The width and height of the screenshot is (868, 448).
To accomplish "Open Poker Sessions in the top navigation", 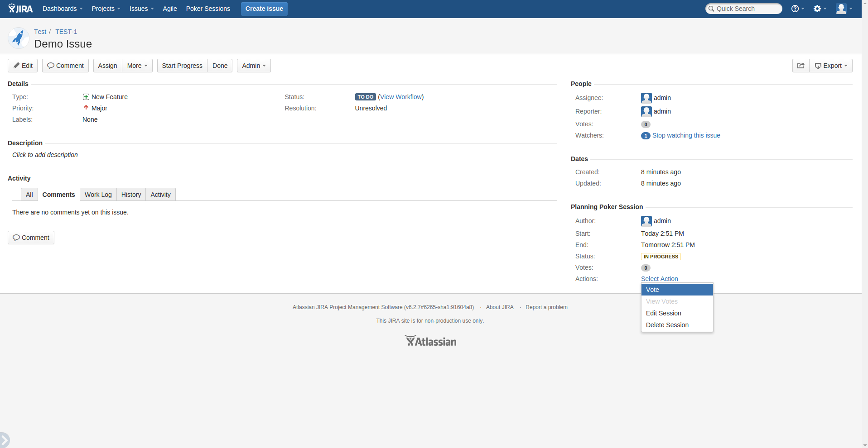I will coord(208,9).
